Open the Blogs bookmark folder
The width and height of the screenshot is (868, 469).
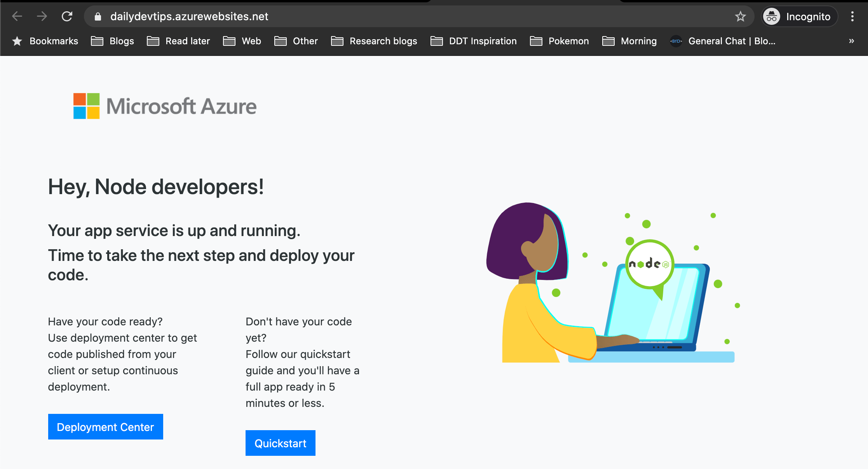coord(113,41)
